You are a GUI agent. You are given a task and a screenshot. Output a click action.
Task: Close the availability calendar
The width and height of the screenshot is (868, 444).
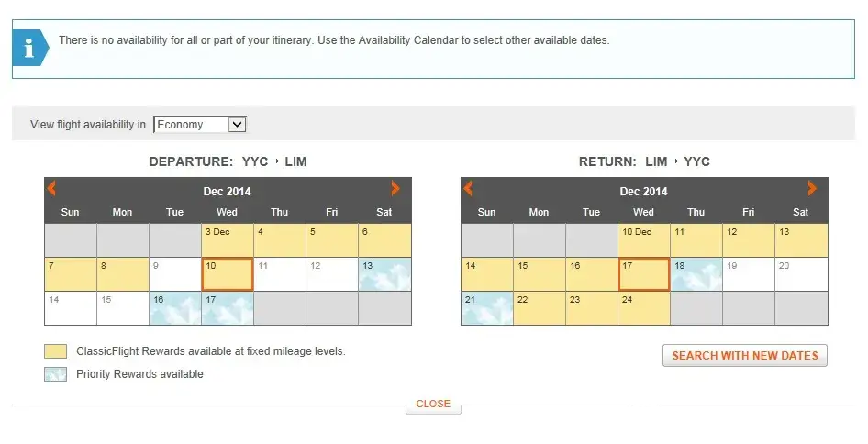click(433, 404)
